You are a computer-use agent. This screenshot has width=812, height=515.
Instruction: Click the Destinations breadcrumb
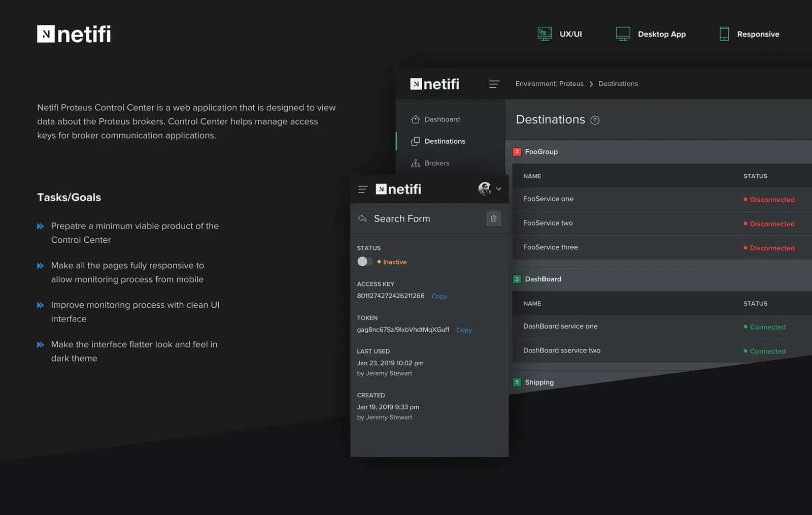(x=618, y=84)
